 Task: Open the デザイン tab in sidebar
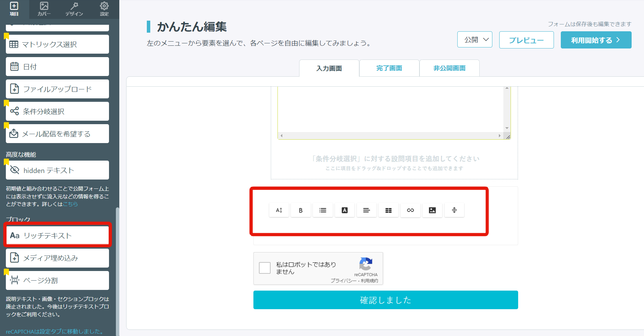pyautogui.click(x=74, y=9)
